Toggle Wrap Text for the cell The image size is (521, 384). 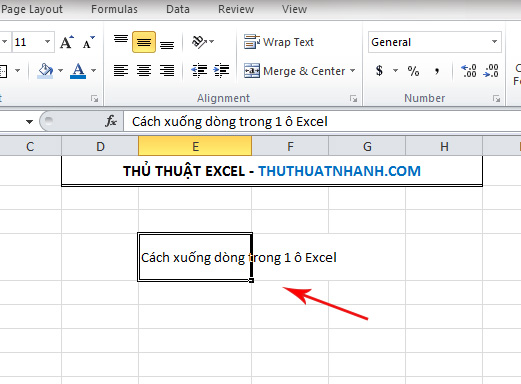pos(279,42)
